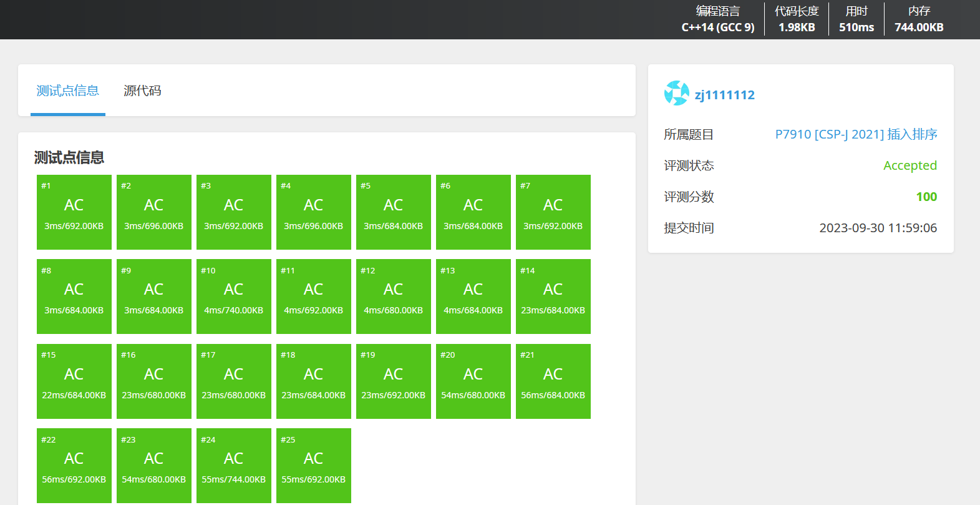
Task: Select test case #21 AC tile
Action: (x=553, y=381)
